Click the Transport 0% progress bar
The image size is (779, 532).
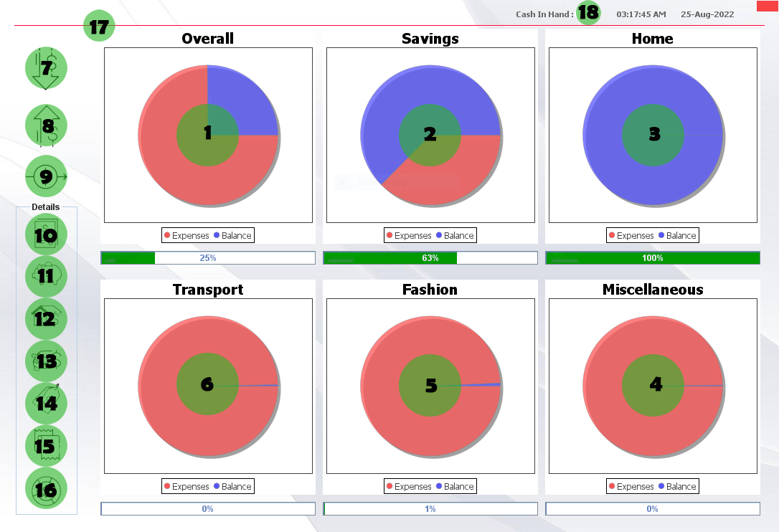tap(208, 508)
